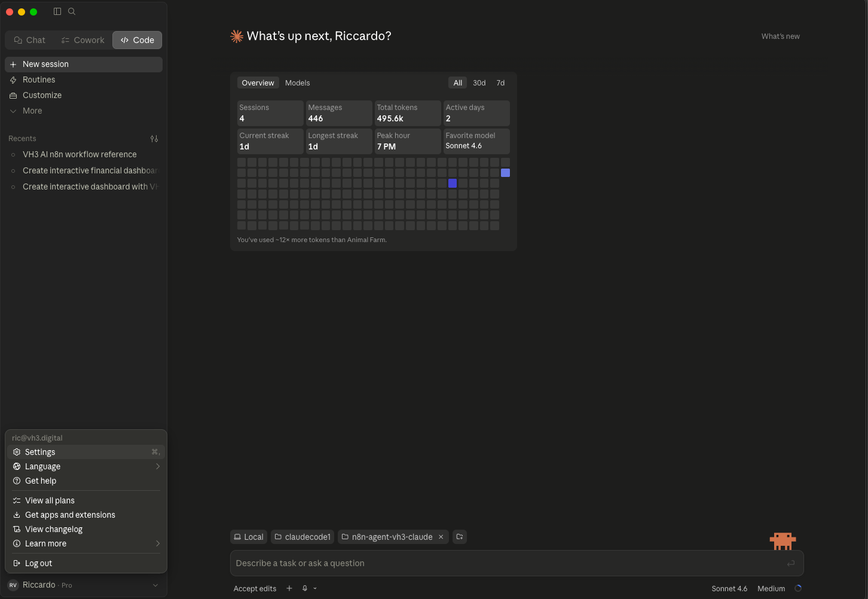Open the Recents filter sliders icon
868x599 pixels.
(x=154, y=139)
